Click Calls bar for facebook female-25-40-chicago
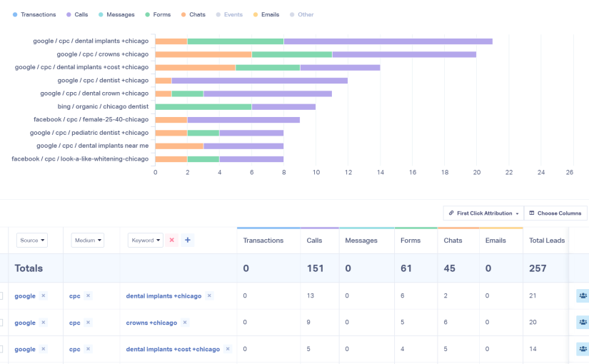 243,120
